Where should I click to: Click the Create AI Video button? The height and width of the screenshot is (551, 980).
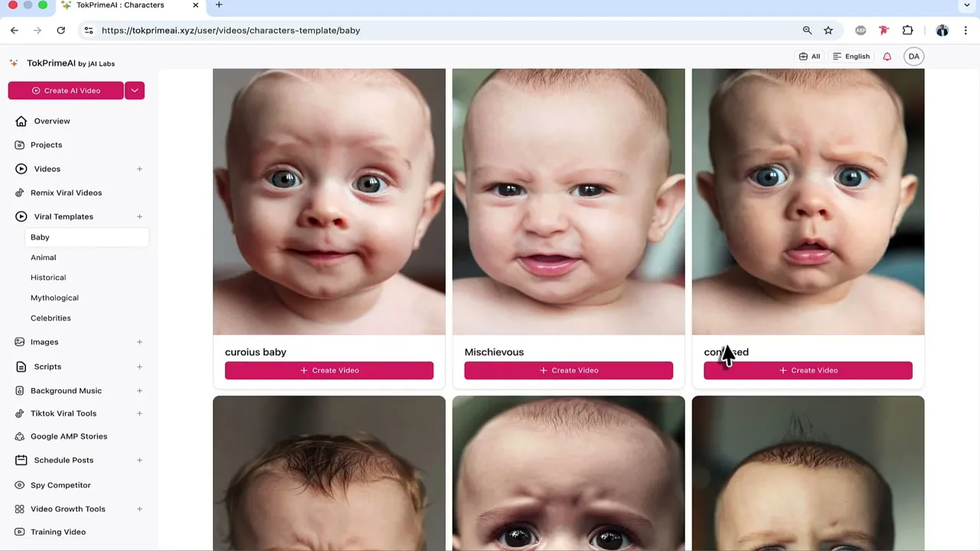point(66,90)
